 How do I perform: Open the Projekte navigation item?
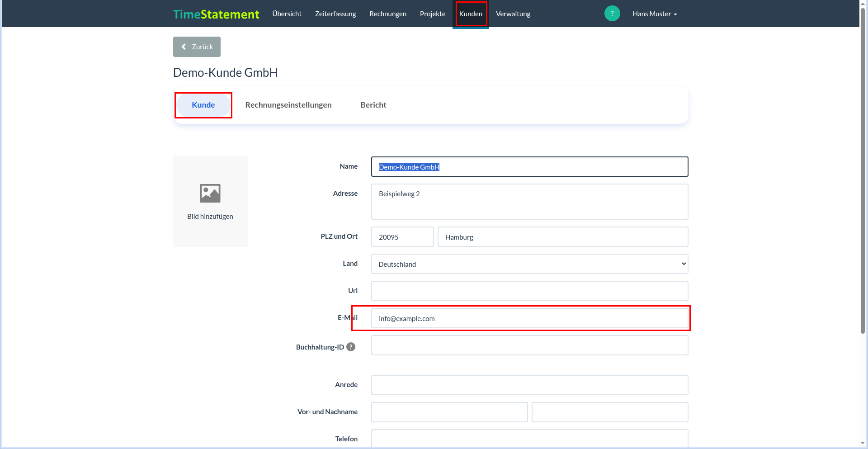pyautogui.click(x=433, y=14)
